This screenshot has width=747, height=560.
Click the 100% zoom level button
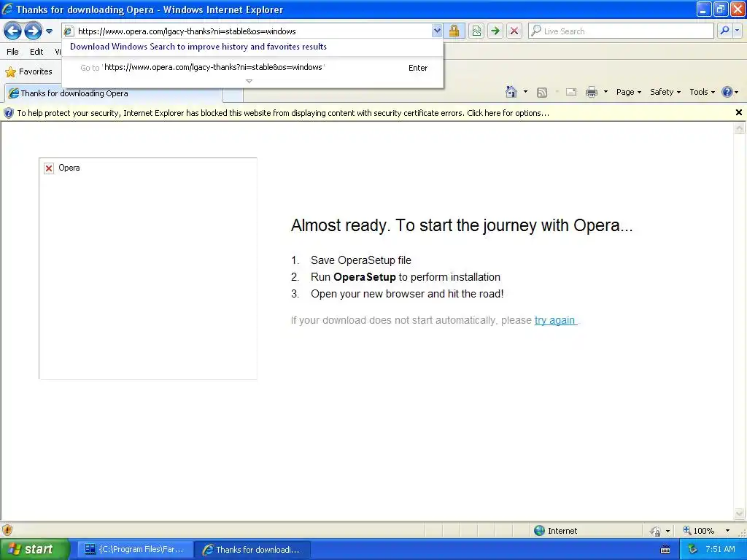click(x=699, y=531)
